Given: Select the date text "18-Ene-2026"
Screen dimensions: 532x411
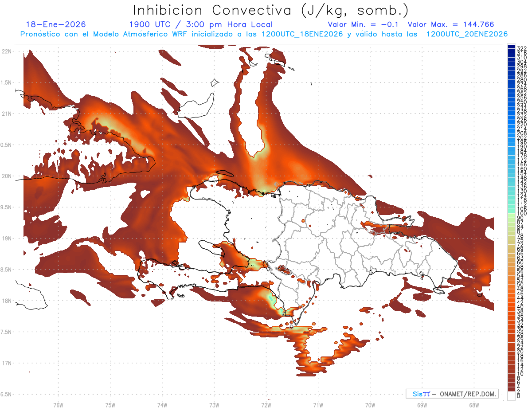Looking at the screenshot, I should pyautogui.click(x=56, y=24).
